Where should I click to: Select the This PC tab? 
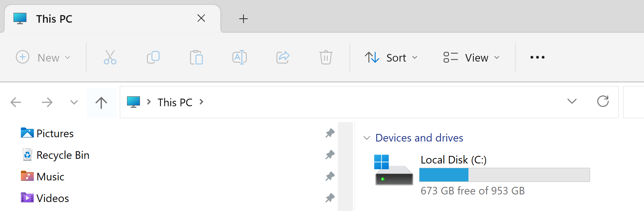(x=112, y=19)
